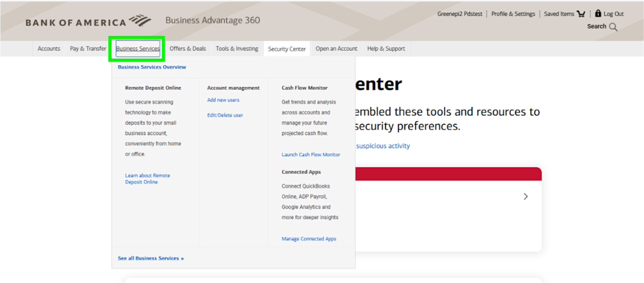Click the Business Advantage 360 title

(213, 20)
